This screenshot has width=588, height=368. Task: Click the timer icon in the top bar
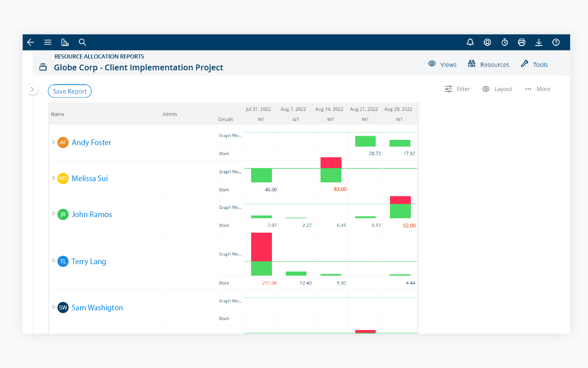coord(504,42)
